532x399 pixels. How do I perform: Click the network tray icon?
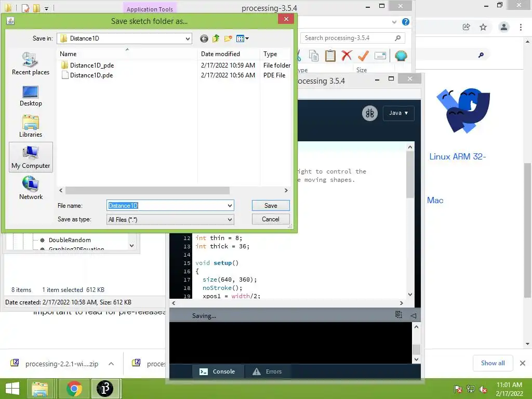click(471, 389)
